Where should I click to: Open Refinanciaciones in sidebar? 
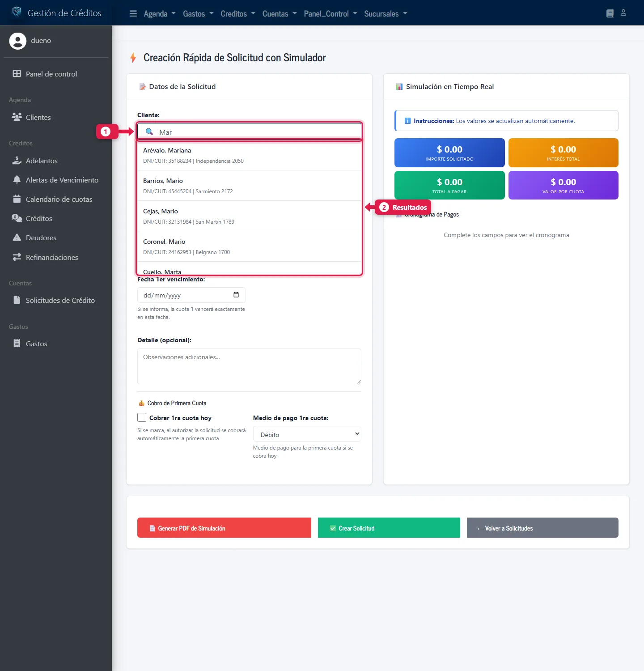click(56, 257)
